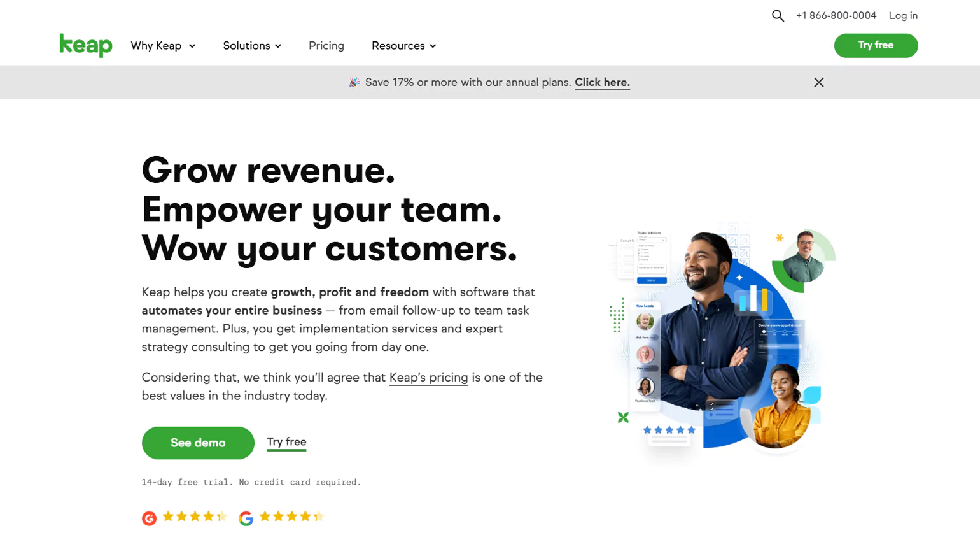The image size is (980, 535).
Task: Expand the Solutions menu chevron
Action: [278, 46]
